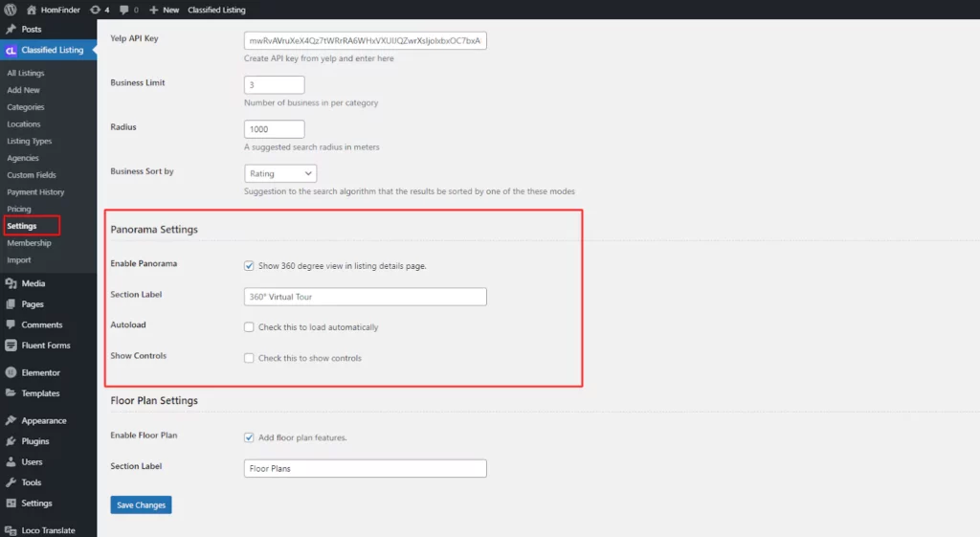
Task: Click the updates icon showing 4
Action: 95,10
